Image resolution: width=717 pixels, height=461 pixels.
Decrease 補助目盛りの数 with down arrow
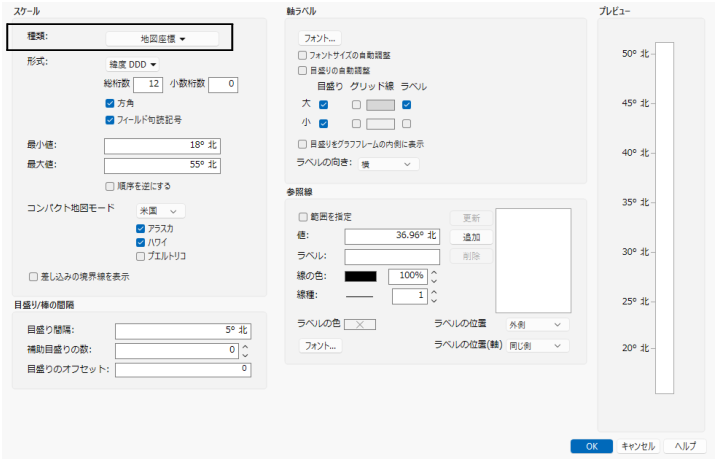(x=245, y=355)
